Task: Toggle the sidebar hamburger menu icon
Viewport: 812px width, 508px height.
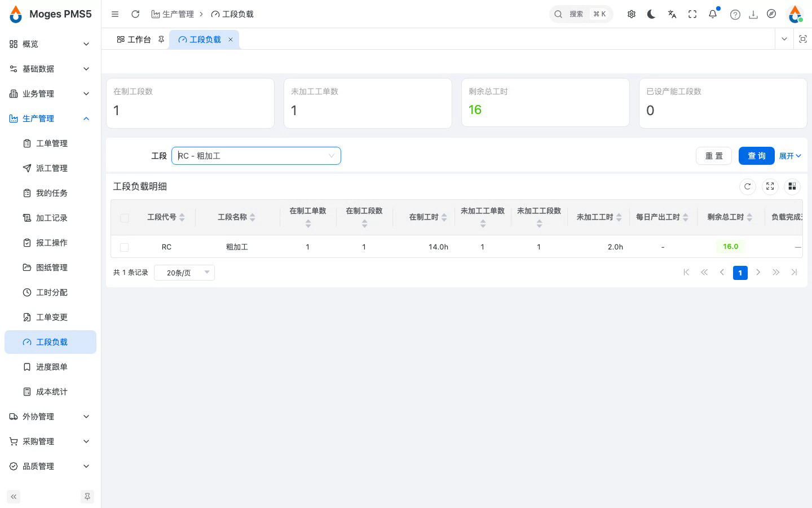Action: pos(115,14)
